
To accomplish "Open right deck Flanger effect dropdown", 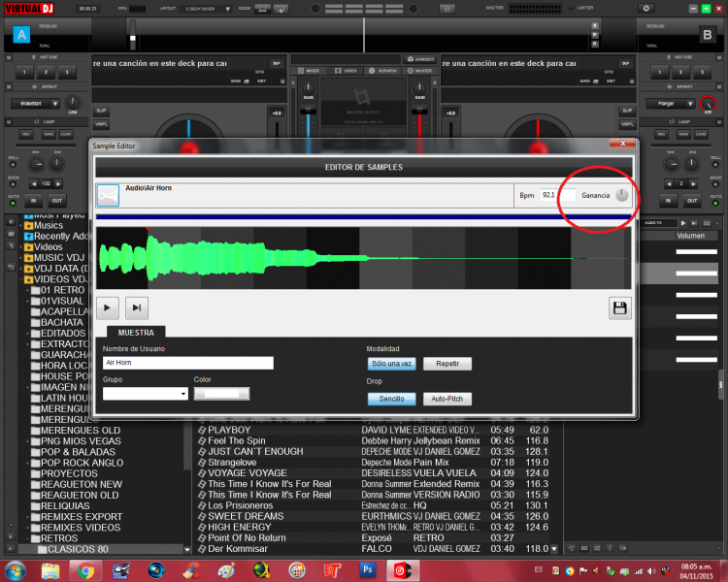I will pyautogui.click(x=670, y=104).
